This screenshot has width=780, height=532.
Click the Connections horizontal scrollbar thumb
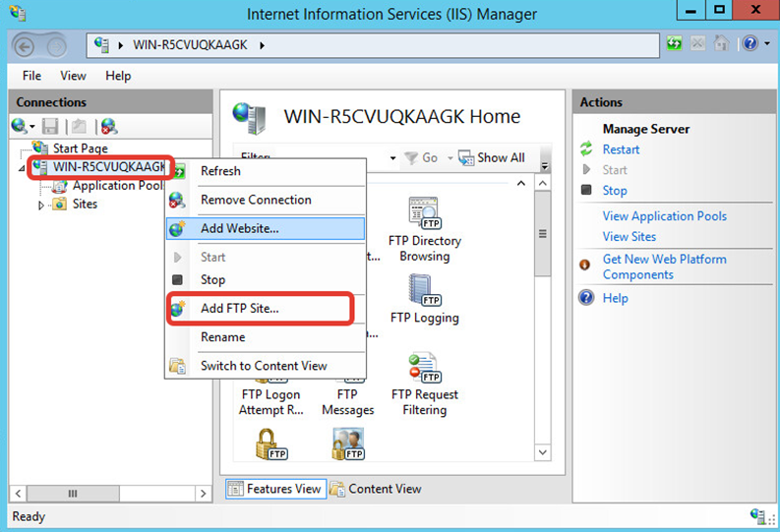coord(73,494)
